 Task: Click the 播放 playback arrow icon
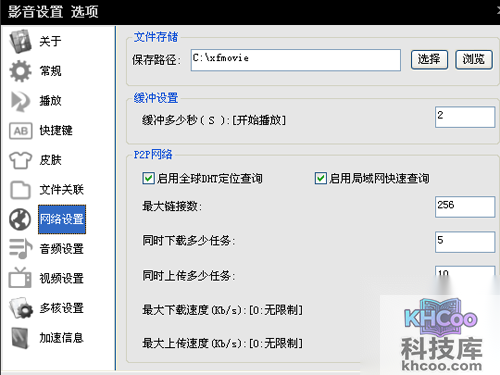tap(20, 101)
